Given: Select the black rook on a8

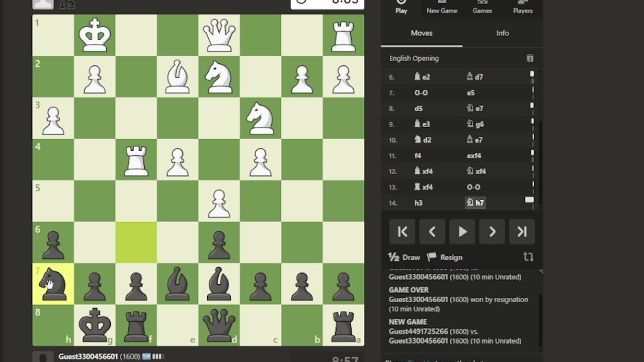Looking at the screenshot, I should click(343, 325).
